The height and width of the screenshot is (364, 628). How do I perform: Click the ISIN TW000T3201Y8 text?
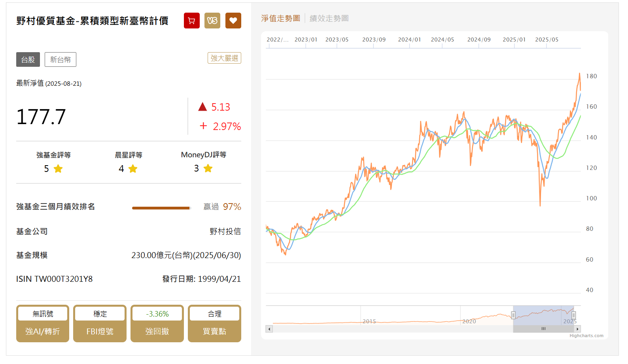click(x=54, y=279)
